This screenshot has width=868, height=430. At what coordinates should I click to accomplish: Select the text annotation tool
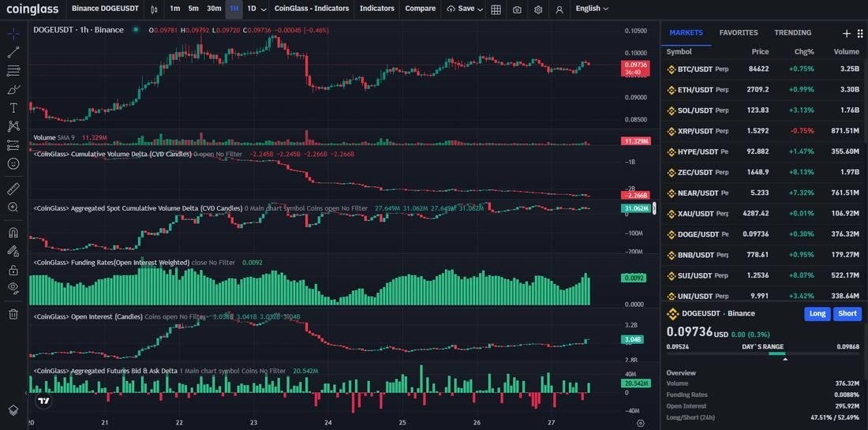(x=13, y=108)
